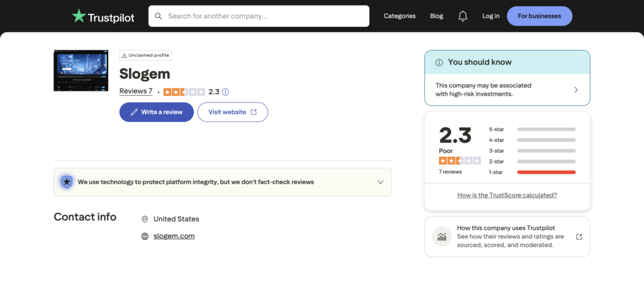Click the magnifier icon in search bar
Image resolution: width=644 pixels, height=294 pixels.
pyautogui.click(x=158, y=16)
